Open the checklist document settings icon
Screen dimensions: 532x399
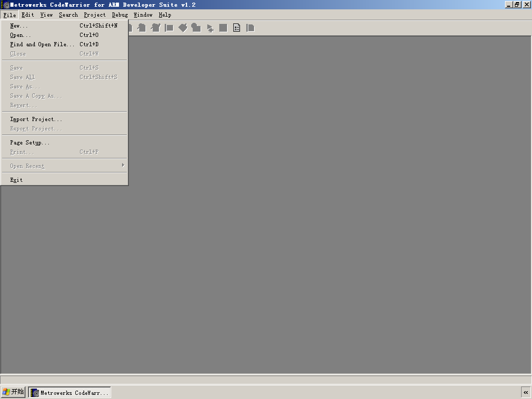pos(237,28)
